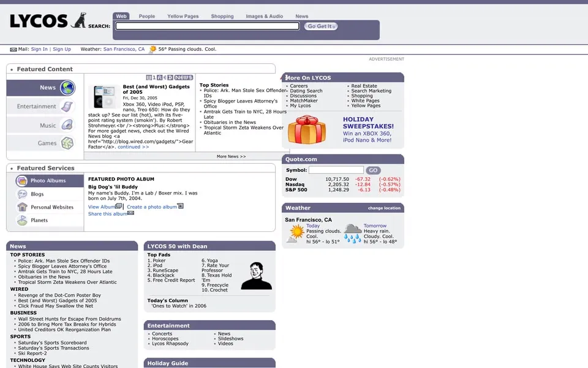588x368 pixels.
Task: Open the Careers link
Action: [298, 86]
